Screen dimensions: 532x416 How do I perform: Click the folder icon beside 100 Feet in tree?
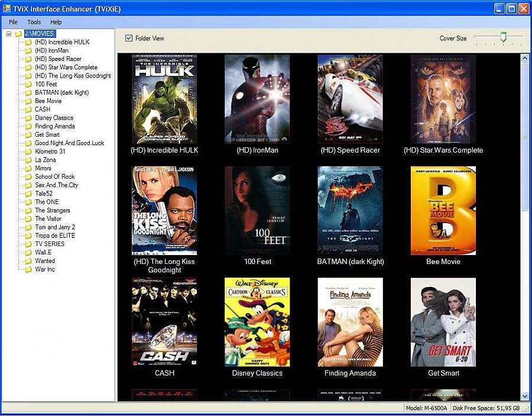coord(28,84)
